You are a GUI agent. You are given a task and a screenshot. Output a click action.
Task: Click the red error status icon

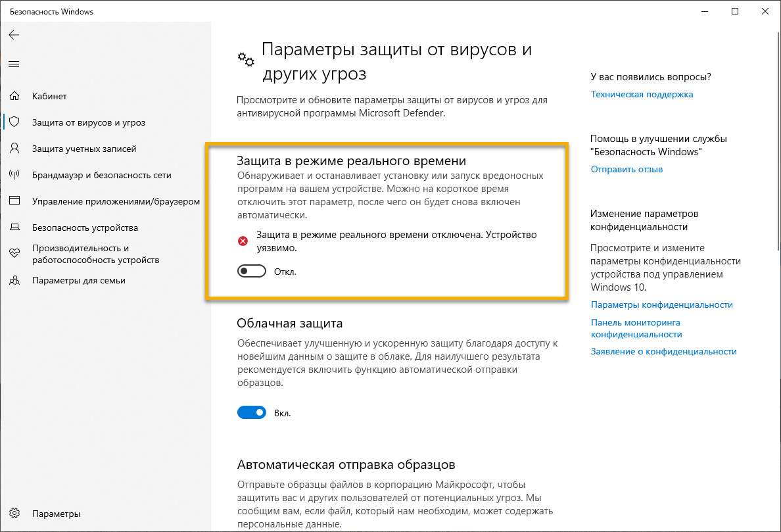[x=243, y=240]
